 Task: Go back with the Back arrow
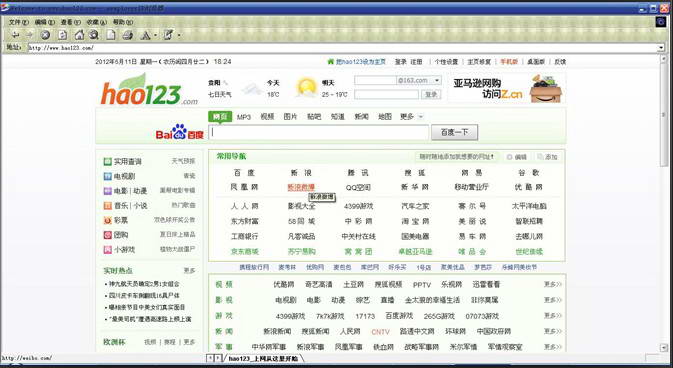(x=15, y=35)
